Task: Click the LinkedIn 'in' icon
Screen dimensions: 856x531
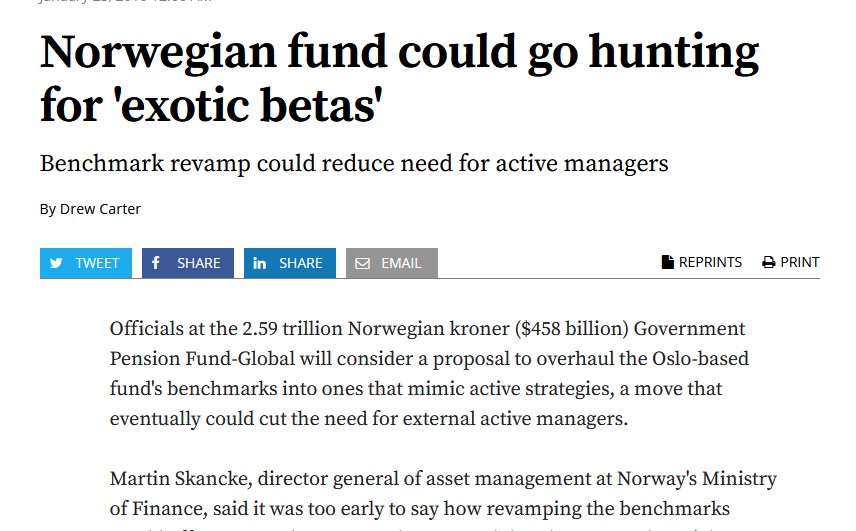Action: [259, 263]
